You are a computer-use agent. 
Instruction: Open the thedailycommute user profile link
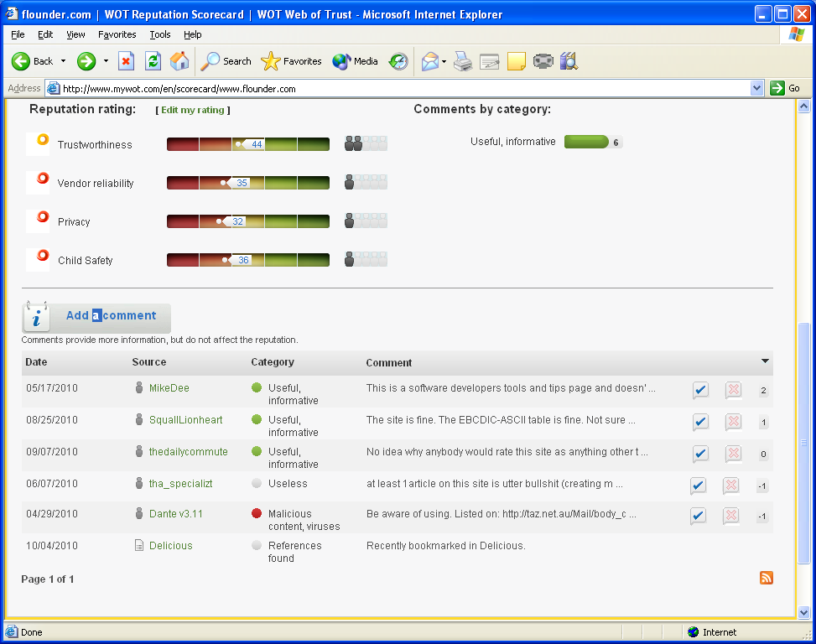[189, 451]
